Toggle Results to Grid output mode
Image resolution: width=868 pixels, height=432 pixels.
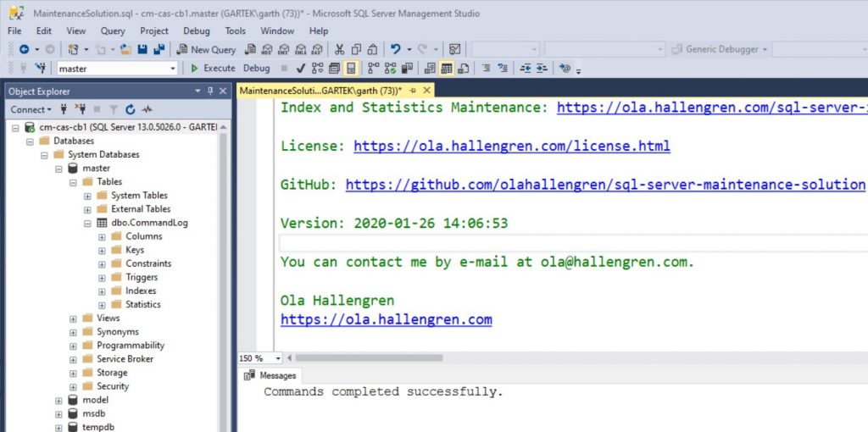coord(447,69)
